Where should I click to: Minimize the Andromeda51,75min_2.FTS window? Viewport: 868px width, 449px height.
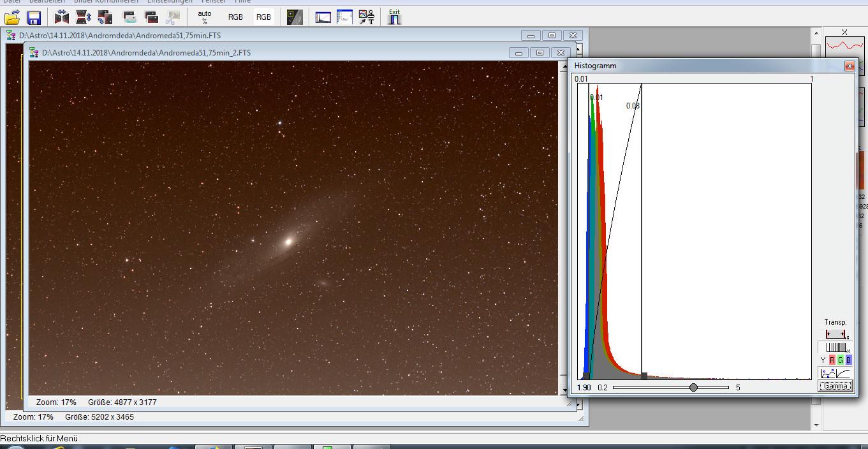point(519,53)
